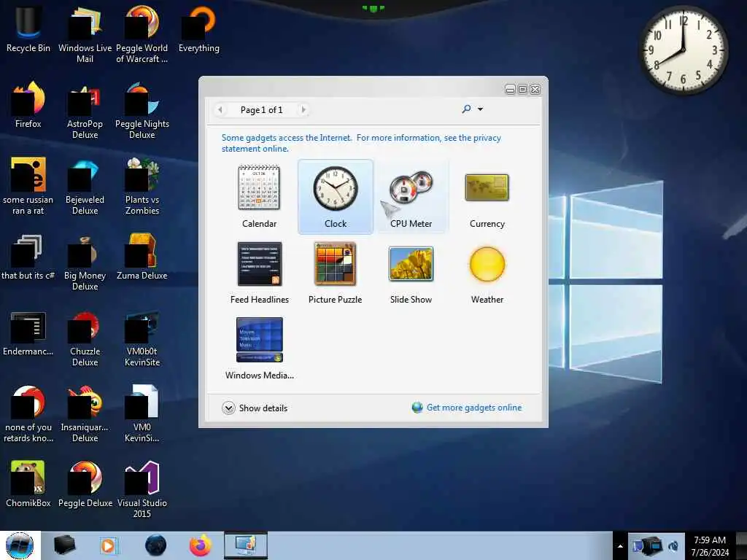This screenshot has width=747, height=560.
Task: Click the gadget gallery taskbar button
Action: point(245,545)
